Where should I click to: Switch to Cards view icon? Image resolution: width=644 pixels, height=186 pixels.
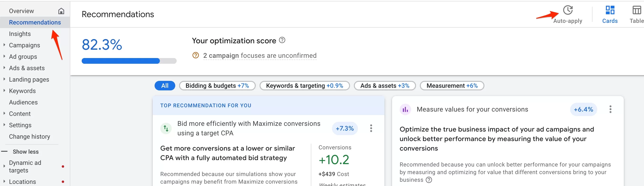pyautogui.click(x=610, y=10)
